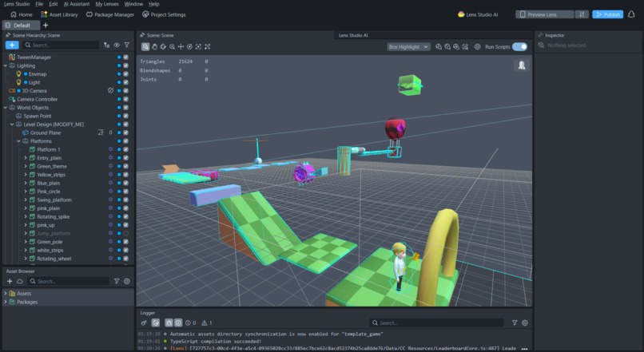Uncheck the Spawn Point enabled checkbox
644x352 pixels.
point(126,116)
